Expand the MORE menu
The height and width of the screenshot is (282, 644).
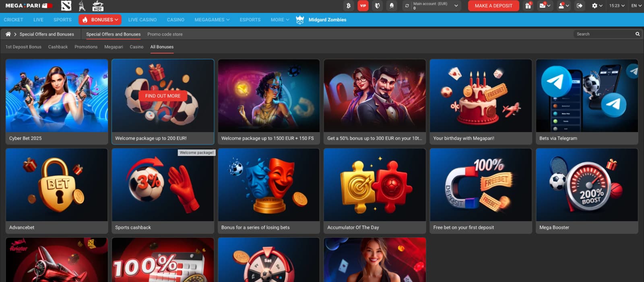click(280, 20)
